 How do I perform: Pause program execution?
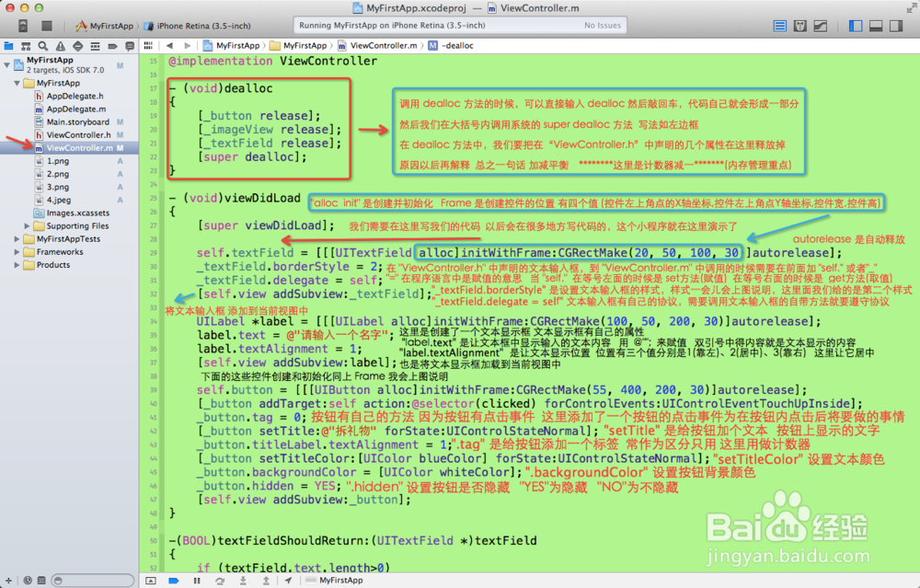(197, 581)
